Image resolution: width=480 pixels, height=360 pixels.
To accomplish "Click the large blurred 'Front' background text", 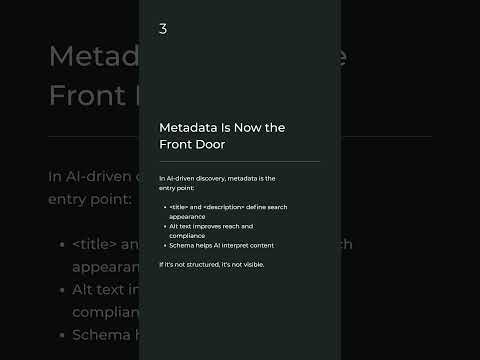I will (94, 95).
